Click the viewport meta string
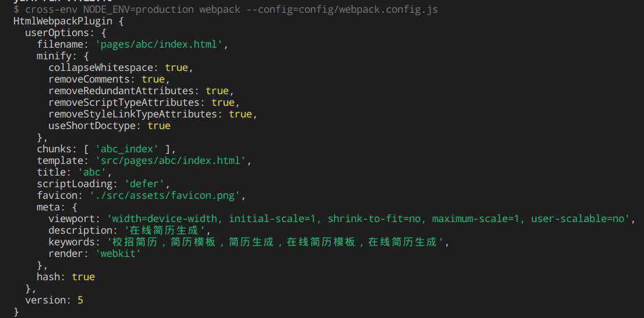The width and height of the screenshot is (644, 318). click(368, 219)
